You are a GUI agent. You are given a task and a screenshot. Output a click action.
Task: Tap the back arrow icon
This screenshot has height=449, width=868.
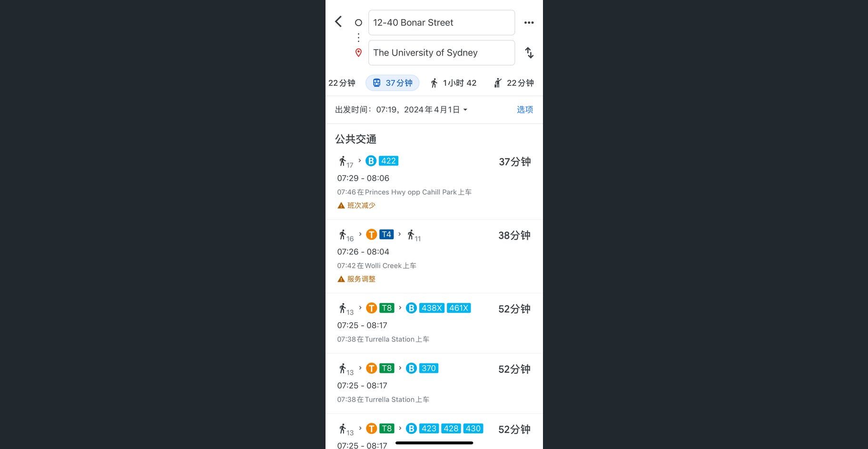click(338, 22)
